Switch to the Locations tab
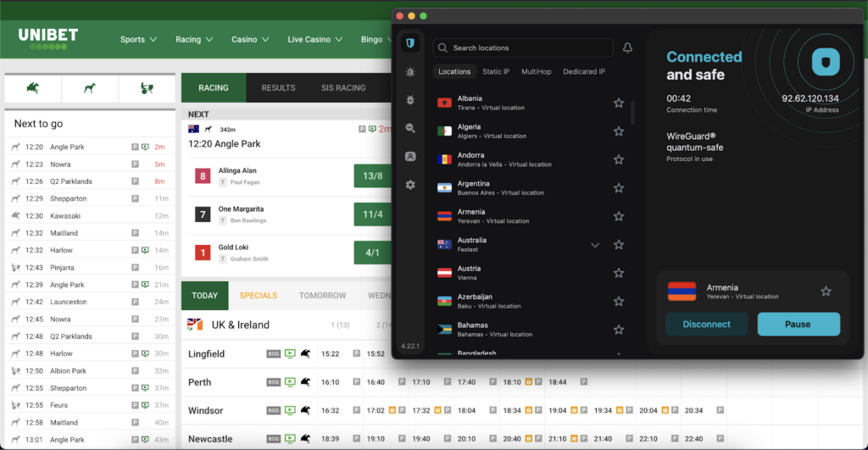Image resolution: width=868 pixels, height=450 pixels. [x=454, y=71]
